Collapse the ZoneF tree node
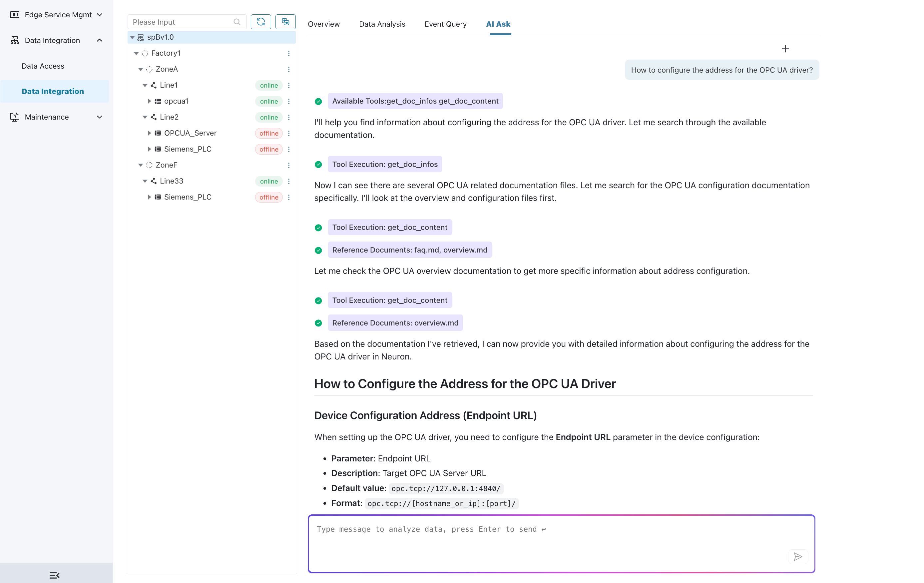Image resolution: width=924 pixels, height=583 pixels. (141, 165)
